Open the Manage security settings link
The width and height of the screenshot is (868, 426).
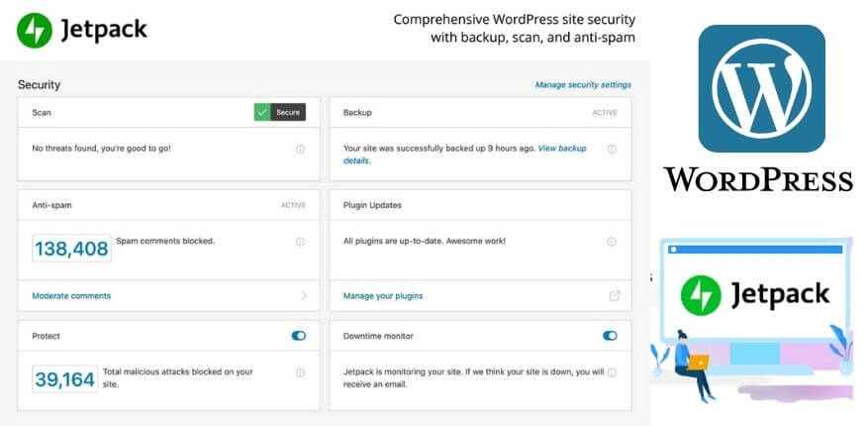pos(583,85)
